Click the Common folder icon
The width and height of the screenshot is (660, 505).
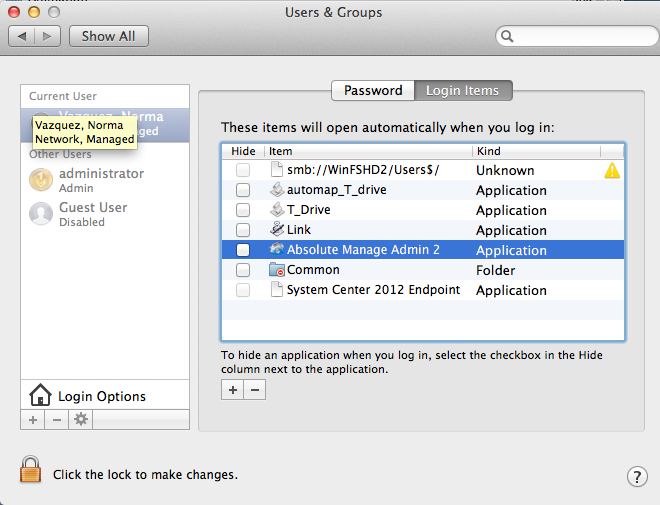tap(277, 269)
